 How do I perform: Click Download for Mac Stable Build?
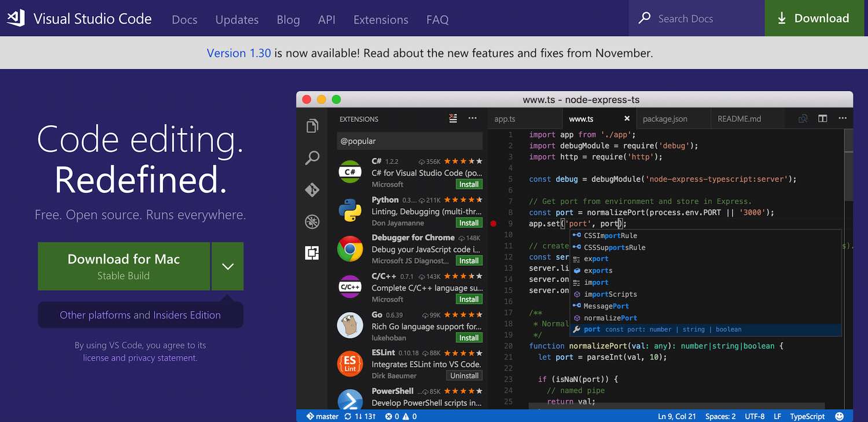point(124,266)
